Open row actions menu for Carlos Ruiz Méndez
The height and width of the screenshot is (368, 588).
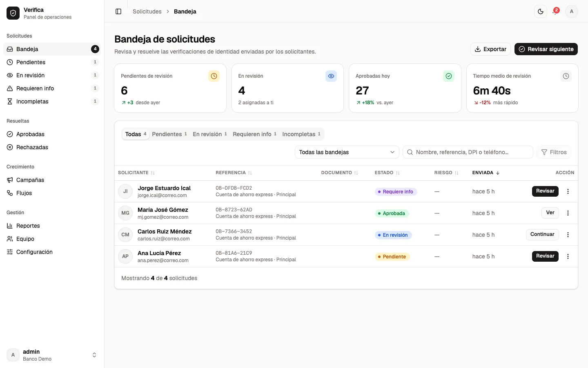568,235
